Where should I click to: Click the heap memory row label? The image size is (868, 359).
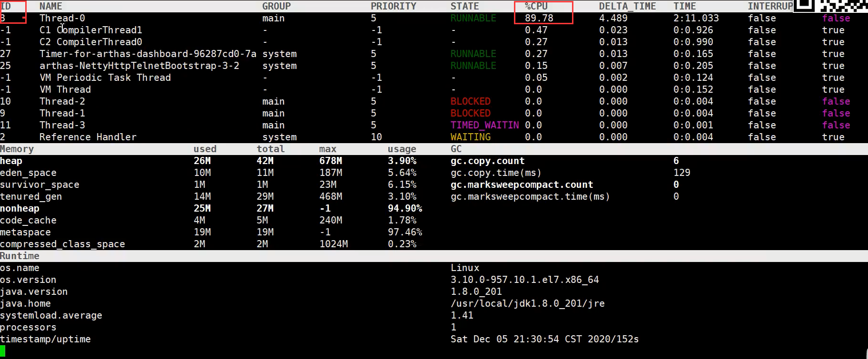click(x=11, y=161)
